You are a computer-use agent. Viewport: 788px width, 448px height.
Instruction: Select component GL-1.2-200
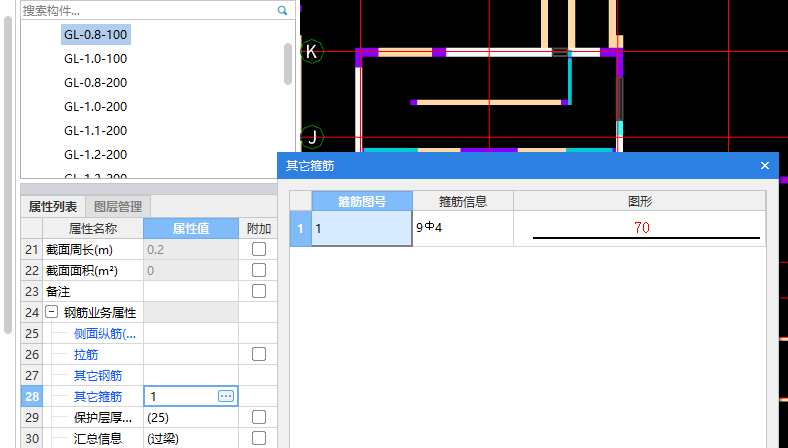coord(95,155)
